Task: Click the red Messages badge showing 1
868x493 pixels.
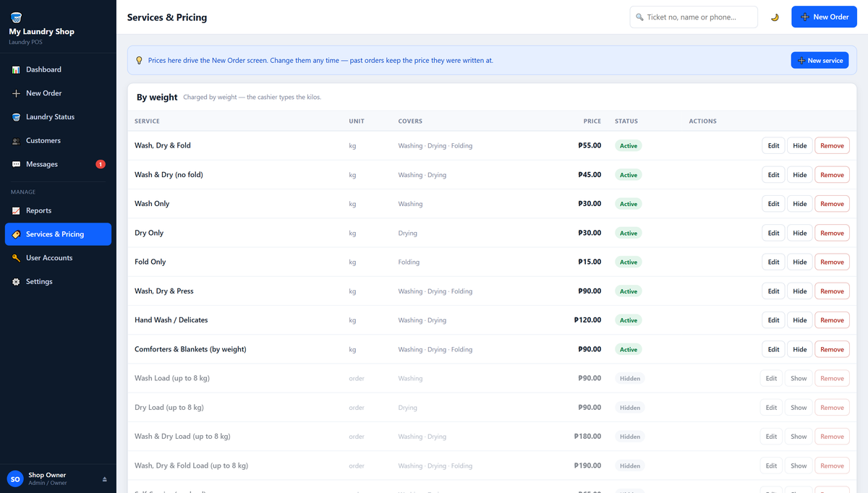Action: [101, 164]
